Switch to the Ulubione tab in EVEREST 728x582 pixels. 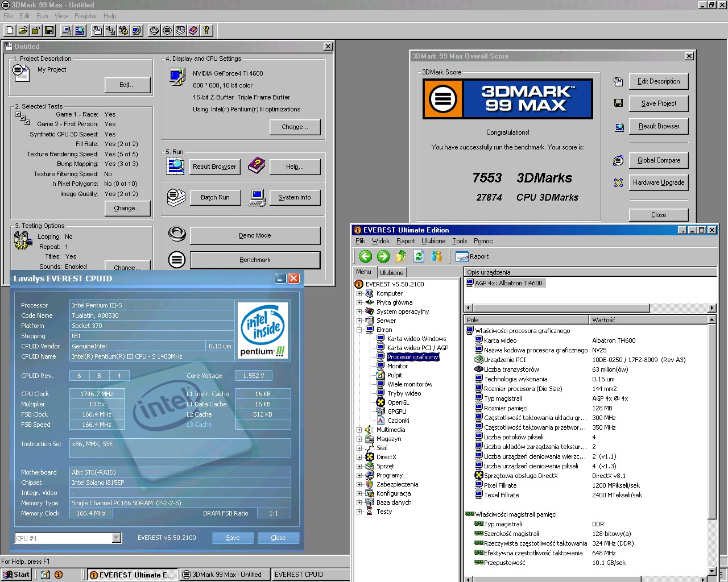[392, 273]
